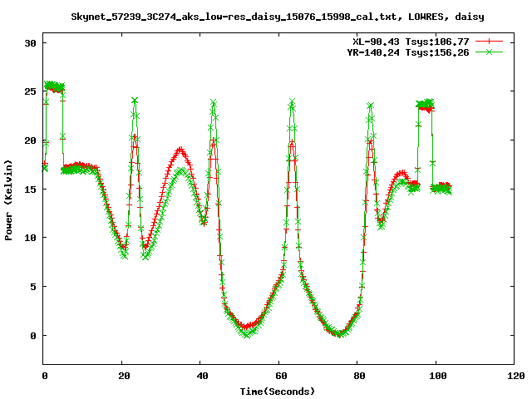Select the XL-90.43 Tsys:106.77 legend label

411,42
